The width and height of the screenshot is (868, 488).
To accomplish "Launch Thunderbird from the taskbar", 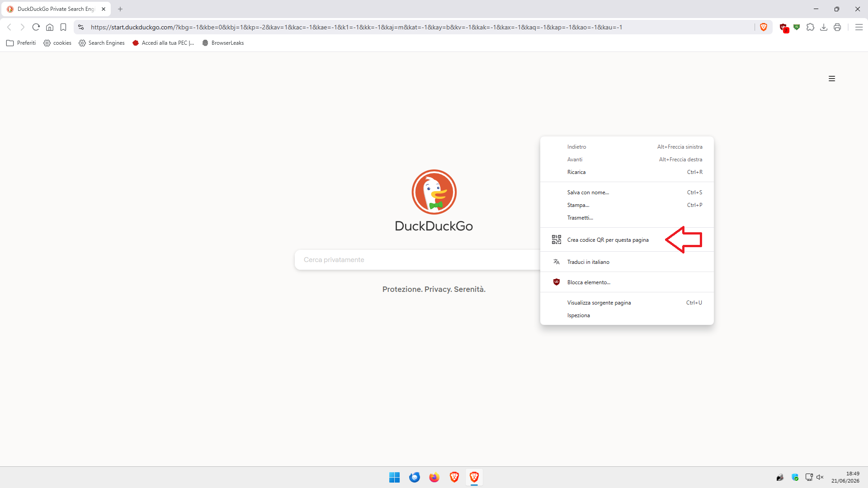I will point(415,477).
